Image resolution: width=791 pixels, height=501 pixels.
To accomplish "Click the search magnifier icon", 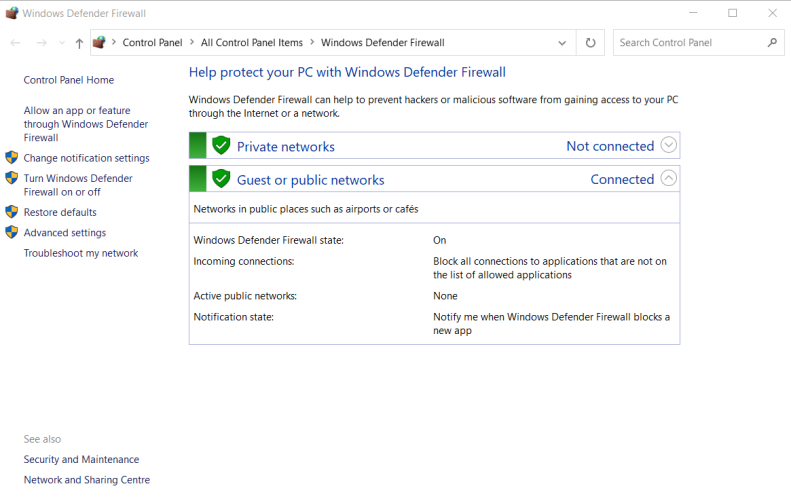I will 772,42.
